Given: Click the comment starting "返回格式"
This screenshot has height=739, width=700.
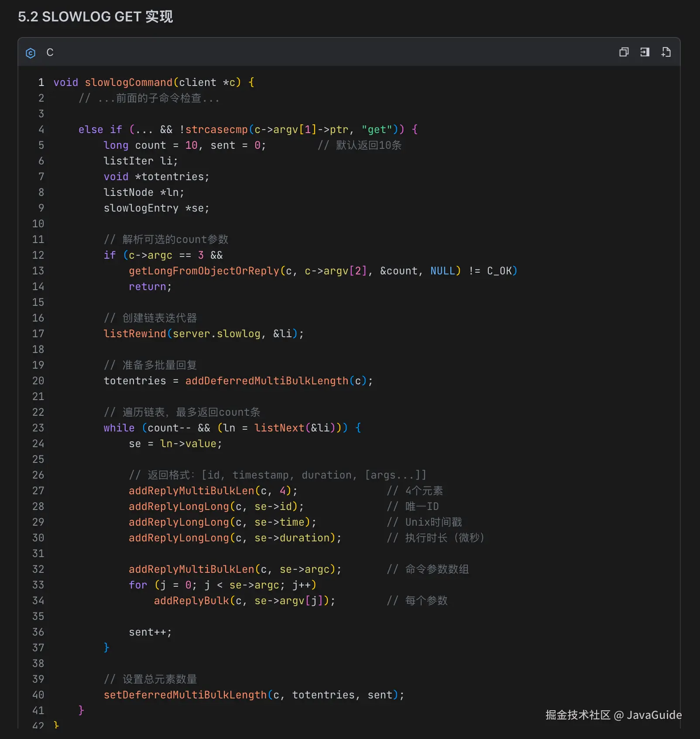Looking at the screenshot, I should 287,475.
